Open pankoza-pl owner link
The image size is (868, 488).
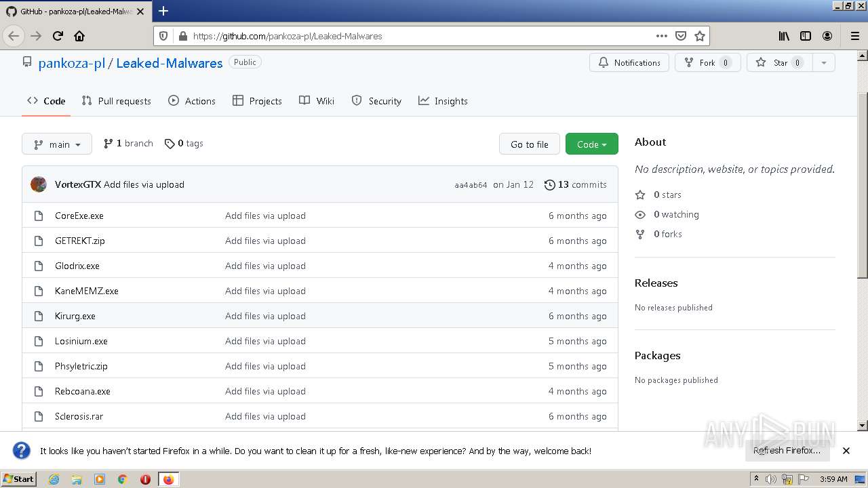tap(71, 63)
